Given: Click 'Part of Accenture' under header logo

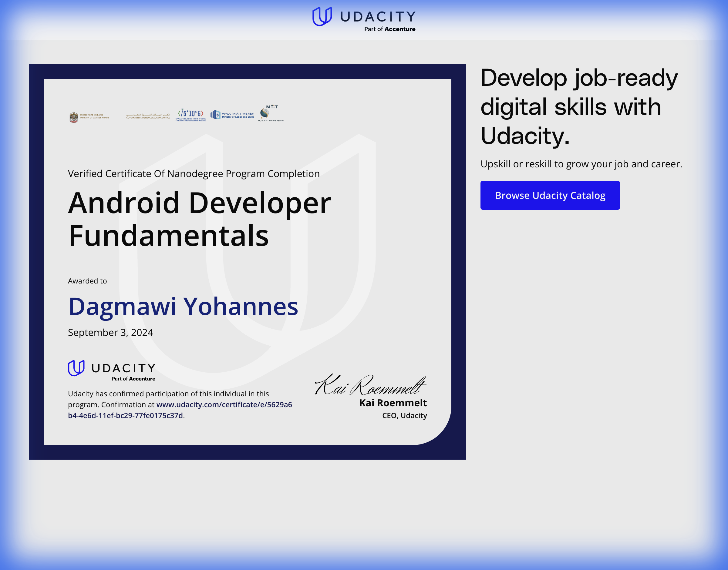Looking at the screenshot, I should coord(389,29).
